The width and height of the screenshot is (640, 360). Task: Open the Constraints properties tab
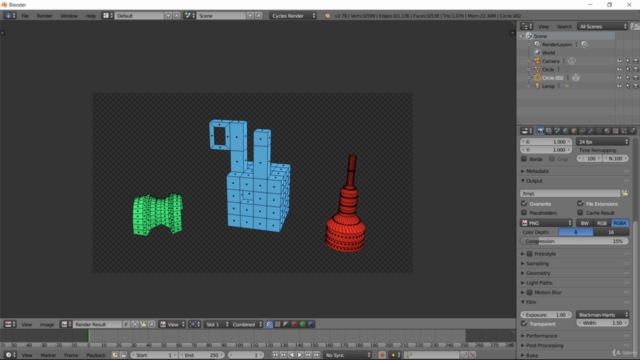(x=582, y=131)
